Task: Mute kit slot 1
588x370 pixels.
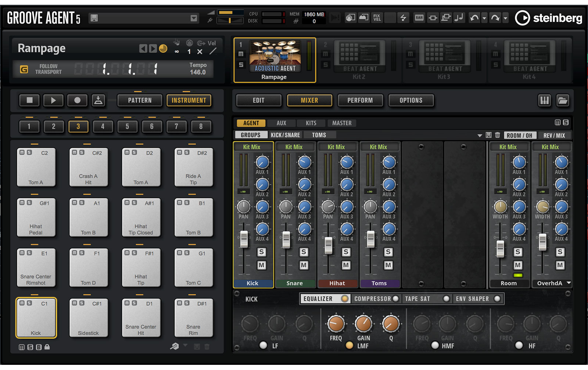Action: pyautogui.click(x=241, y=54)
